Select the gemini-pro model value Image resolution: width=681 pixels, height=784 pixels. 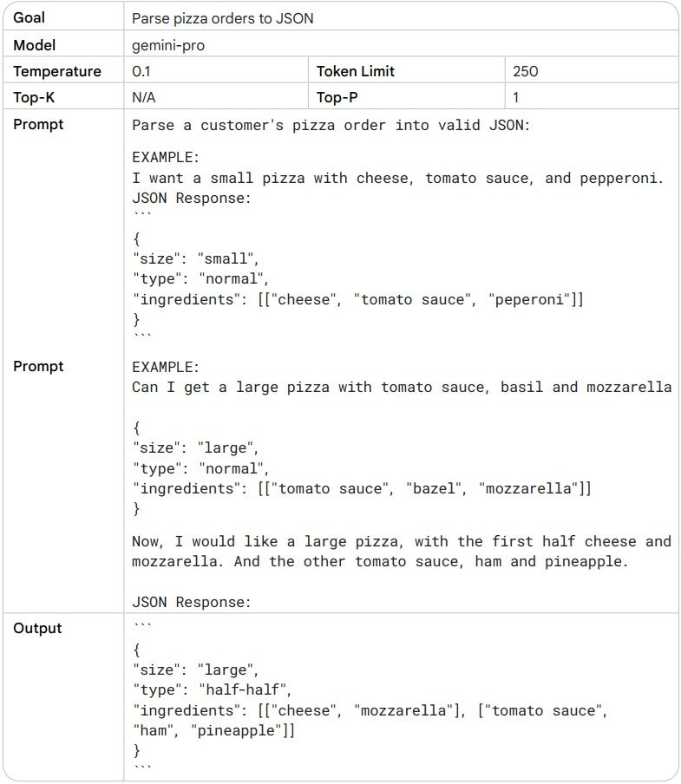pos(168,45)
